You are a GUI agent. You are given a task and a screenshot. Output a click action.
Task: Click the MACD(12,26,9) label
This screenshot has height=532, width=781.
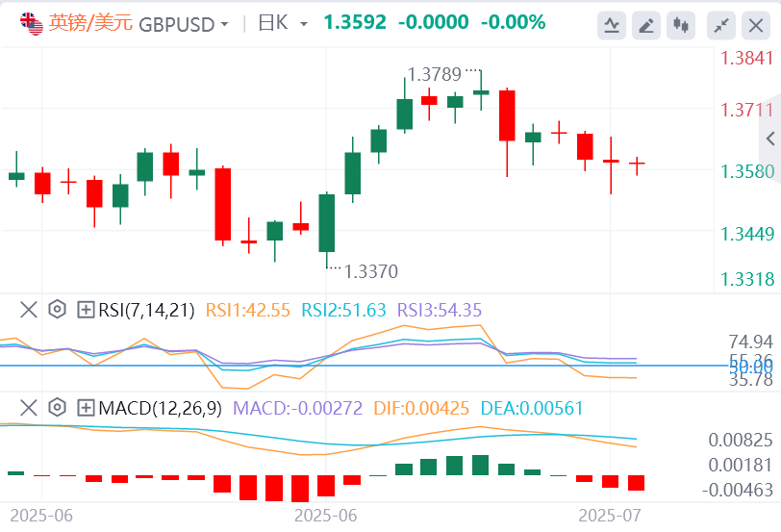[160, 408]
